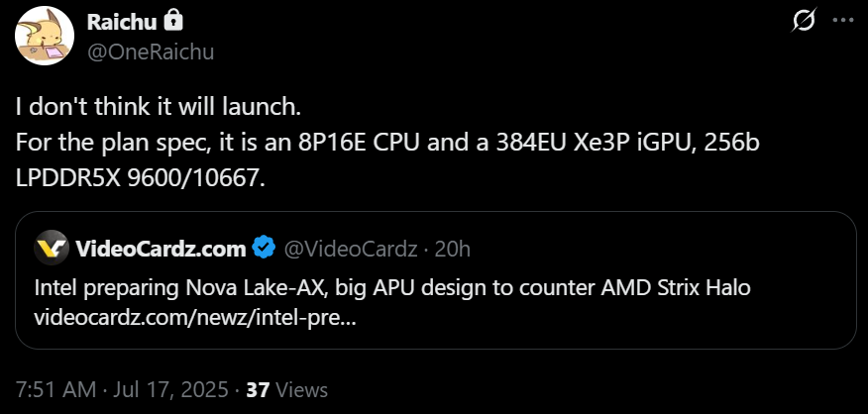Screen dimensions: 868x414
Task: View the 37 Views count
Action: (286, 389)
